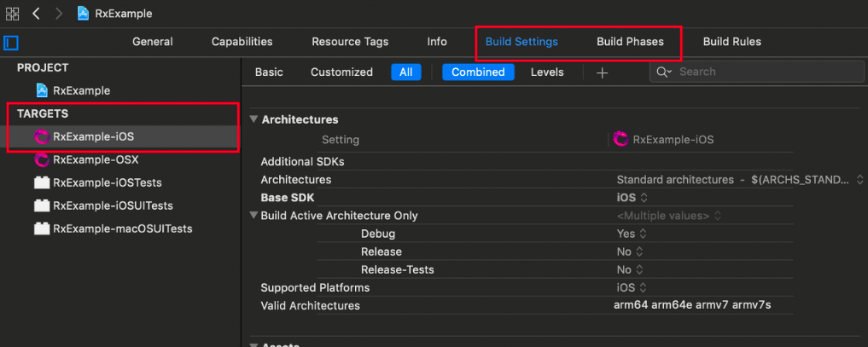Show Basic build settings
The width and height of the screenshot is (868, 347).
(269, 72)
